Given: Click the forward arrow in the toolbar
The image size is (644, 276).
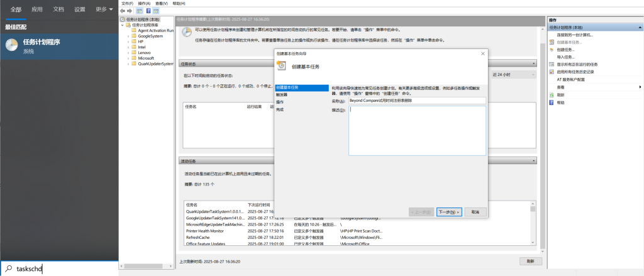Looking at the screenshot, I should pyautogui.click(x=130, y=11).
